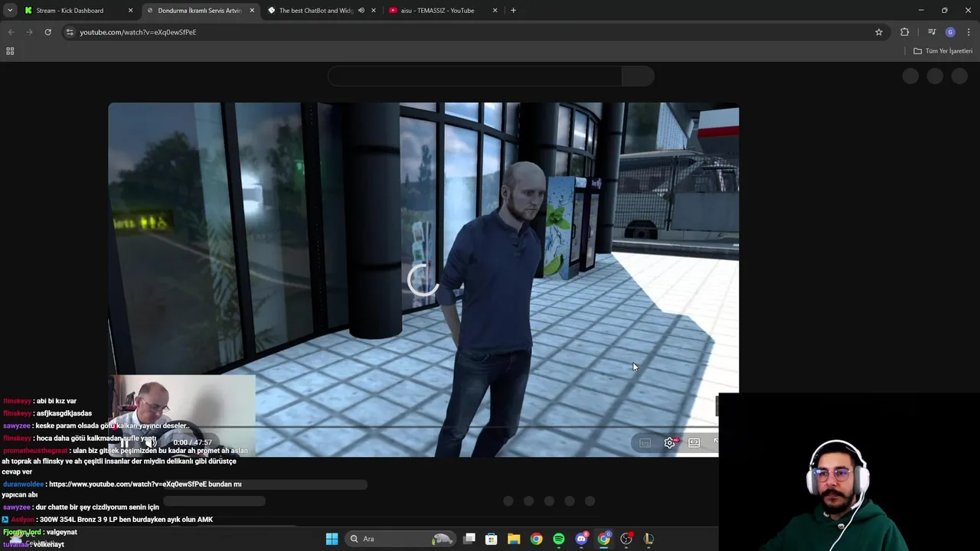Open File Explorer from taskbar

[x=514, y=539]
